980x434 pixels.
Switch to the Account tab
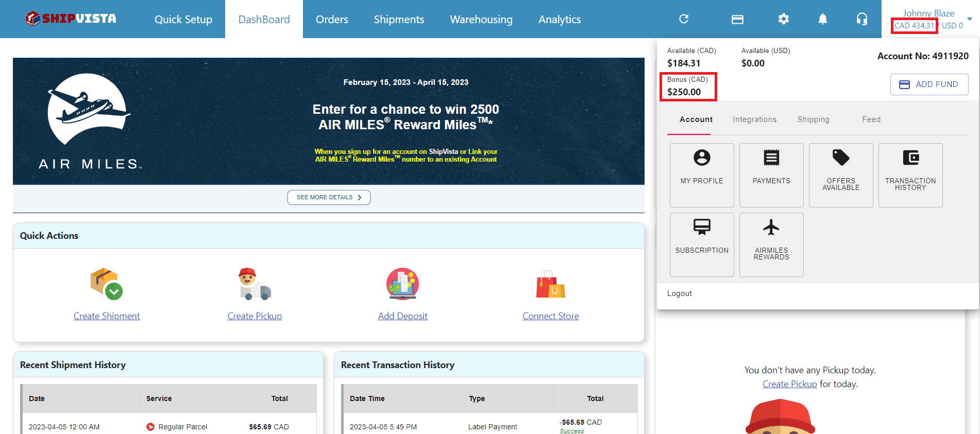(696, 119)
